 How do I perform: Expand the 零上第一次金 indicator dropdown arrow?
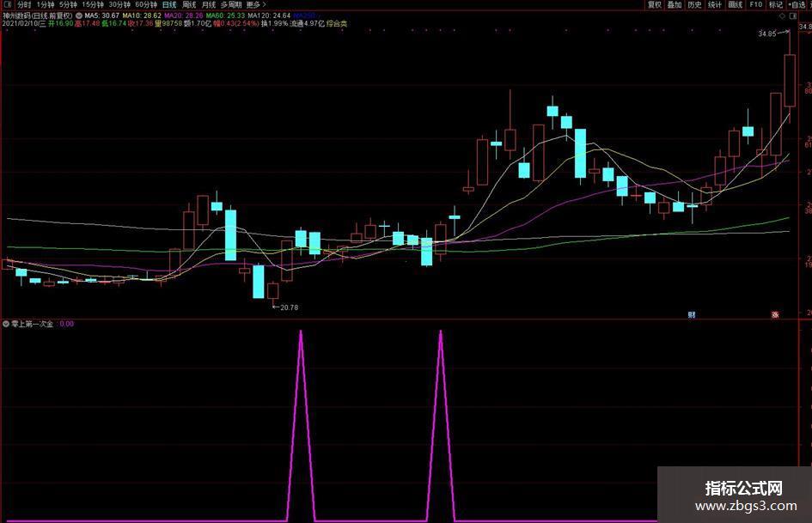(6, 324)
